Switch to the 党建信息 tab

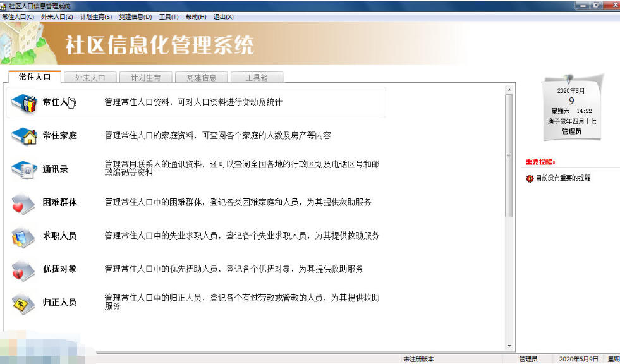point(201,78)
